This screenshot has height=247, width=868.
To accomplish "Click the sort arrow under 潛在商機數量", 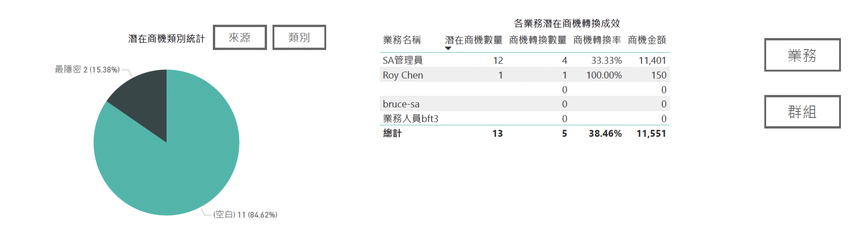I will click(x=448, y=48).
